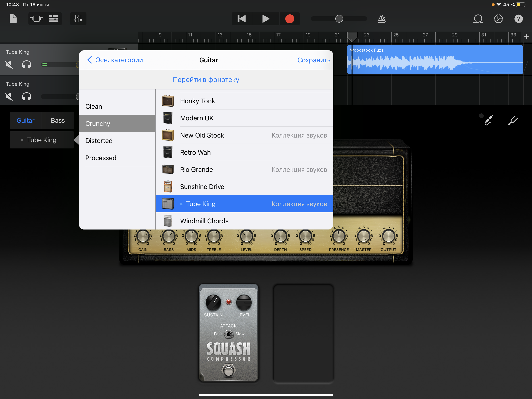Screen dimensions: 532x399
Task: Solo the first Tube King track
Action: 26,64
